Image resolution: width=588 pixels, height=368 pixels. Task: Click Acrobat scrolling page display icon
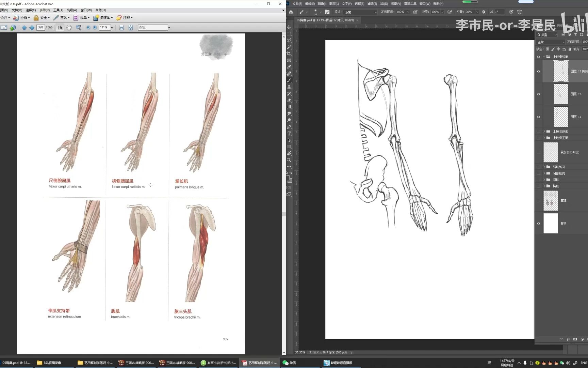(121, 28)
